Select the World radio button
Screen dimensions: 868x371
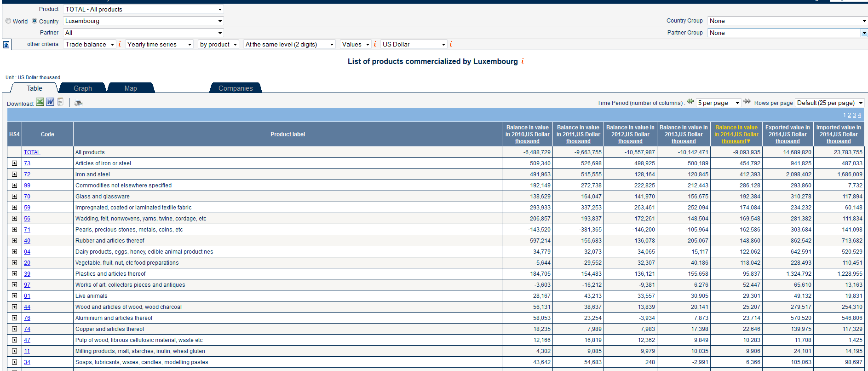click(x=8, y=21)
